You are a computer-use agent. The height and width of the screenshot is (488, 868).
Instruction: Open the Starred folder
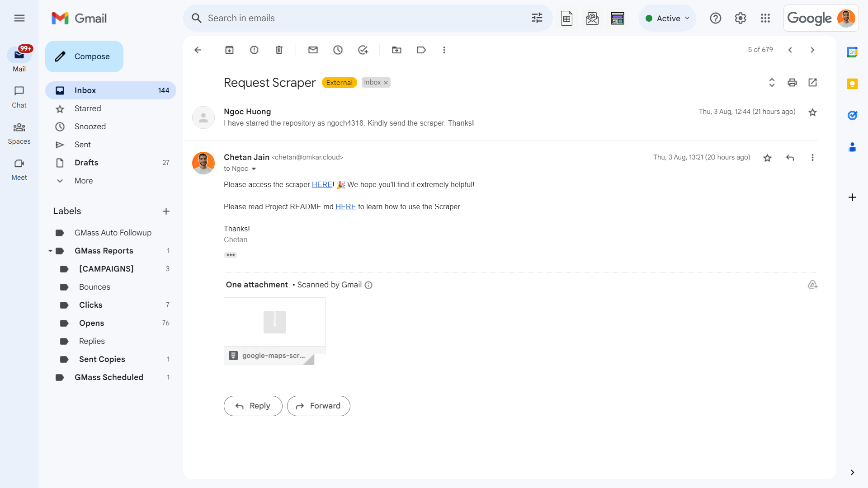88,108
